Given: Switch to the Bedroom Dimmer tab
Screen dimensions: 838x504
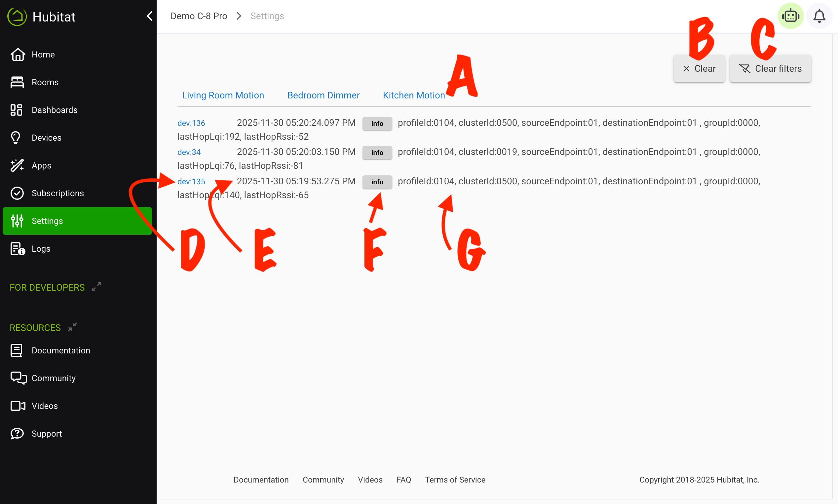Looking at the screenshot, I should tap(324, 95).
